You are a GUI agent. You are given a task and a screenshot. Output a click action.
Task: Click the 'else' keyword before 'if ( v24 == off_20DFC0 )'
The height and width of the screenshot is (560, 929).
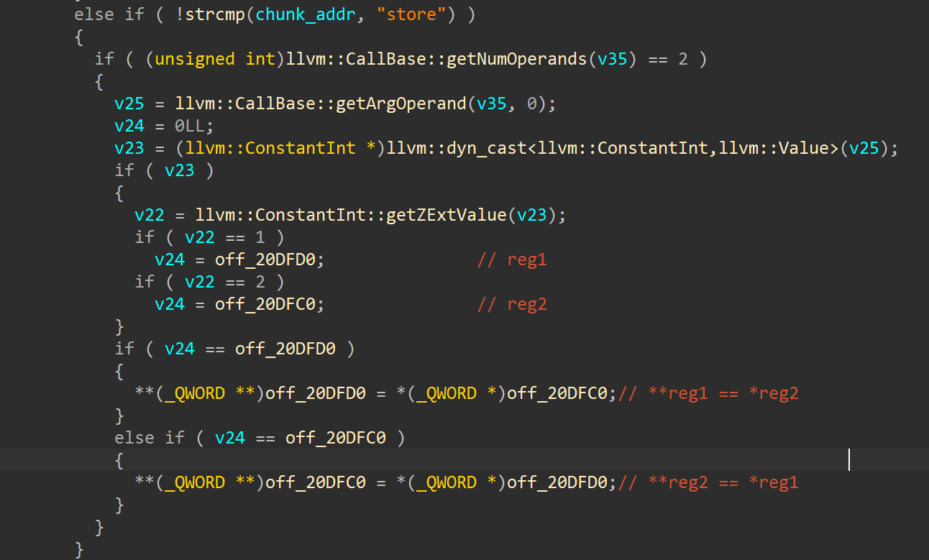[134, 438]
